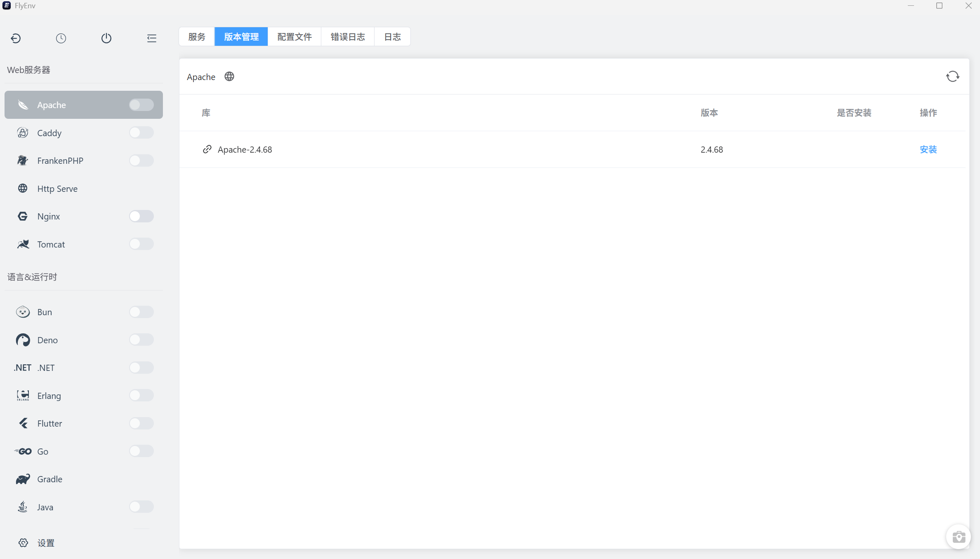This screenshot has height=559, width=980.
Task: Click the 语言&运行时 section heading
Action: 32,277
